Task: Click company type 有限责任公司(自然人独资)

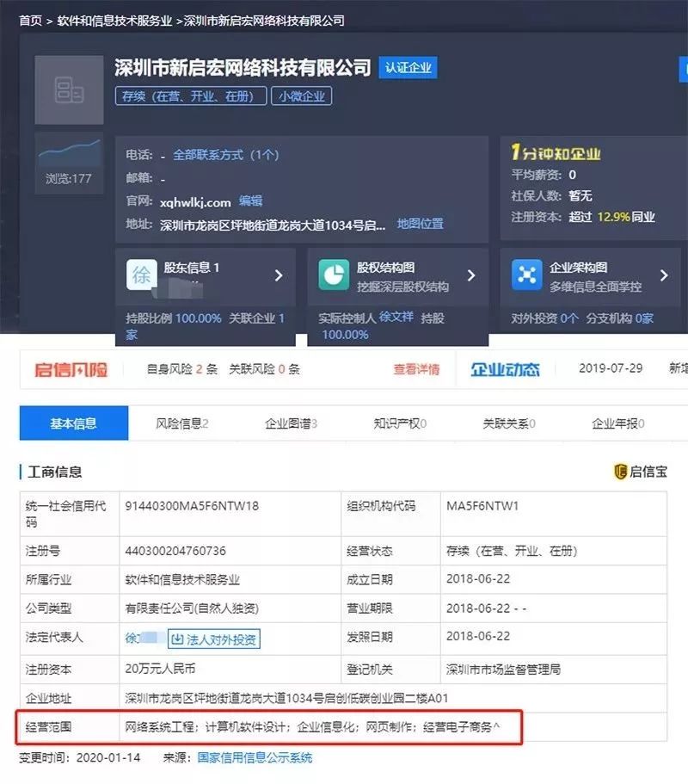Action: click(x=192, y=608)
